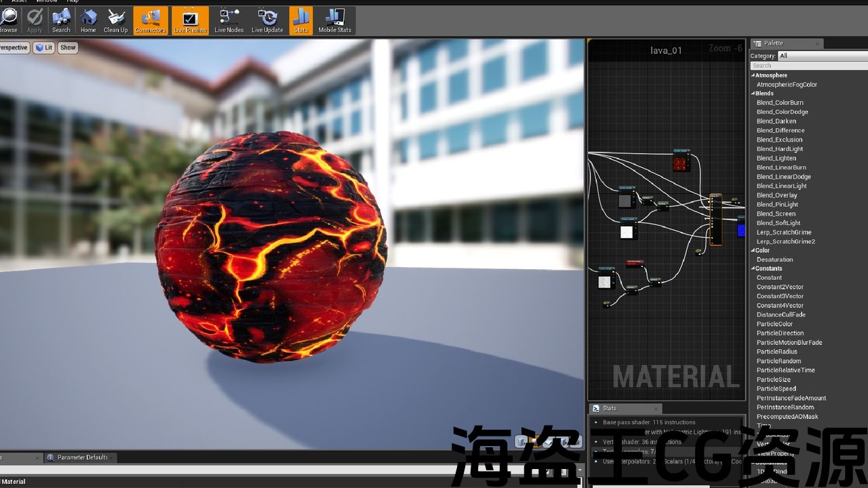The height and width of the screenshot is (488, 868).
Task: Open the Palette Category dropdown
Action: 821,56
